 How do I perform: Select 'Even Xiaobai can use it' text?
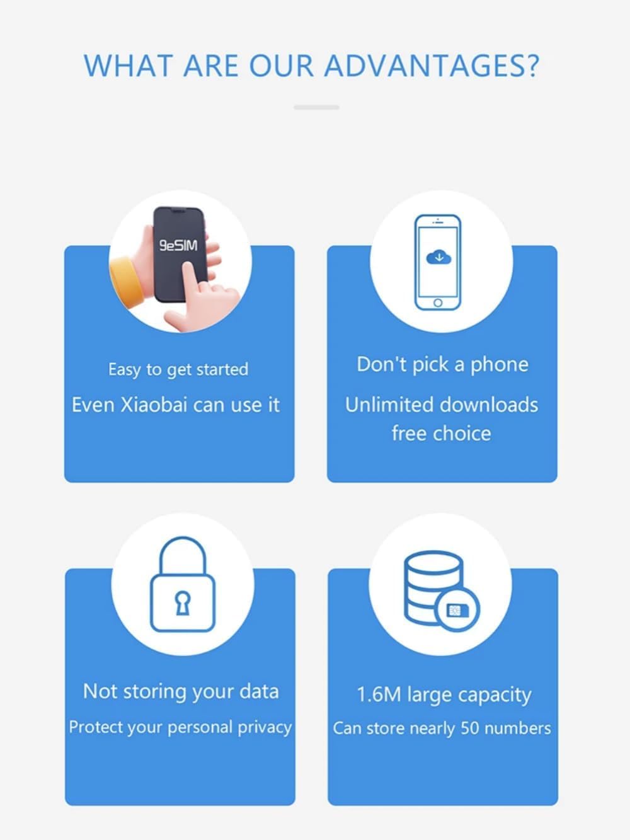tap(176, 405)
